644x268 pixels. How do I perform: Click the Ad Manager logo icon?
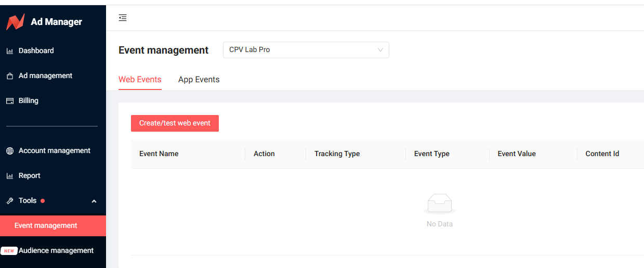pos(15,22)
